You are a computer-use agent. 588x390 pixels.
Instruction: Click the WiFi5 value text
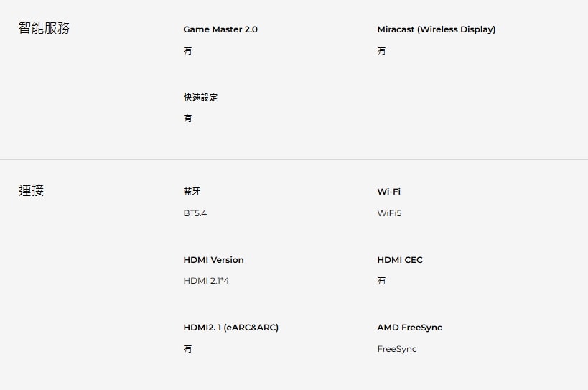coord(389,213)
